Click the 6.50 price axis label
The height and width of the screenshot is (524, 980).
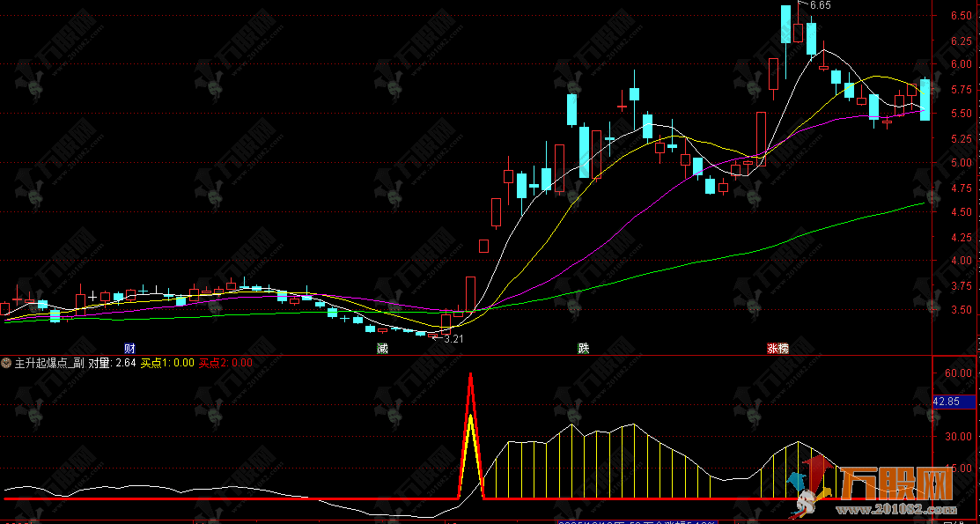[x=961, y=16]
